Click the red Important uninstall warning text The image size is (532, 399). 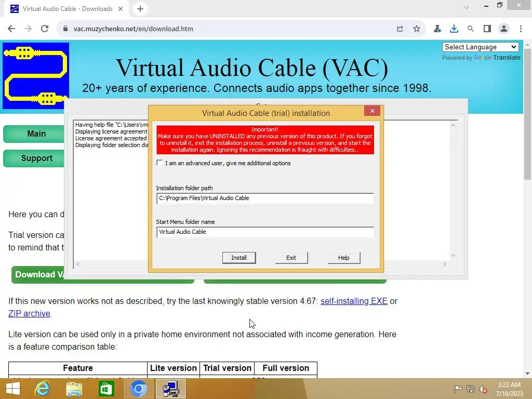click(265, 140)
